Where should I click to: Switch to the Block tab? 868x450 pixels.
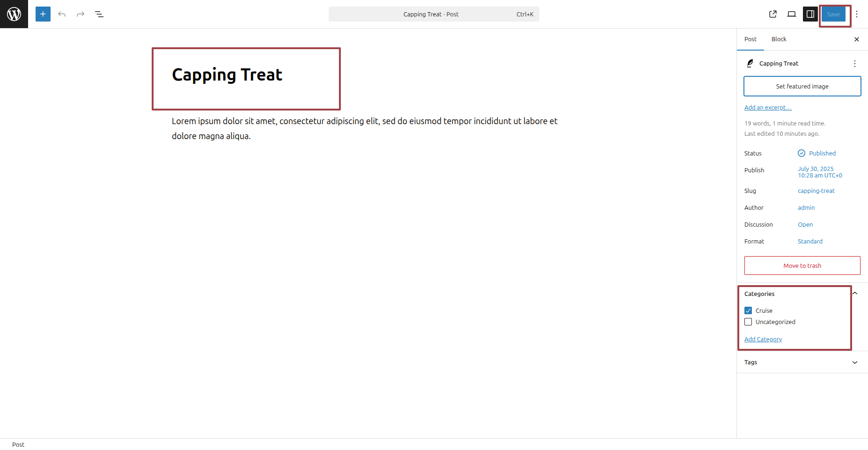pos(779,39)
